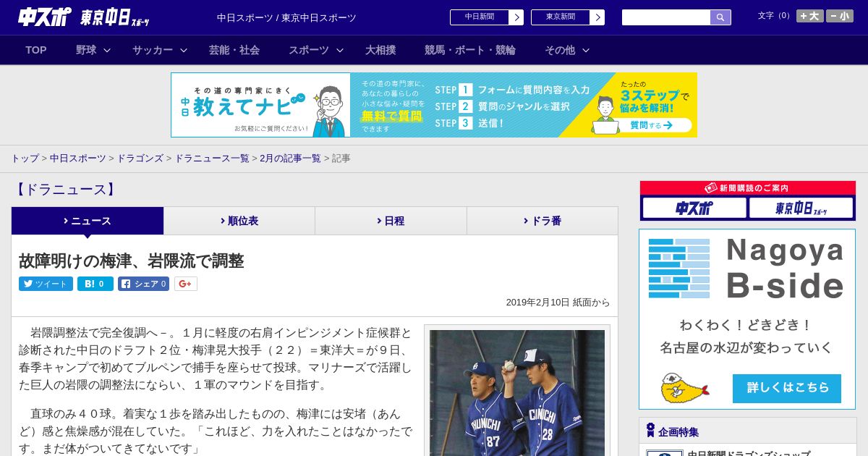Switch to the 日程 tab
The image size is (868, 456).
(x=391, y=221)
